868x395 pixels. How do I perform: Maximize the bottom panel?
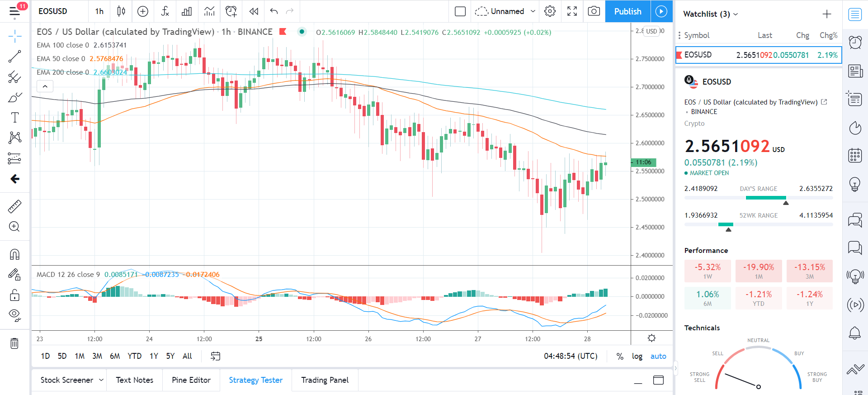(659, 380)
